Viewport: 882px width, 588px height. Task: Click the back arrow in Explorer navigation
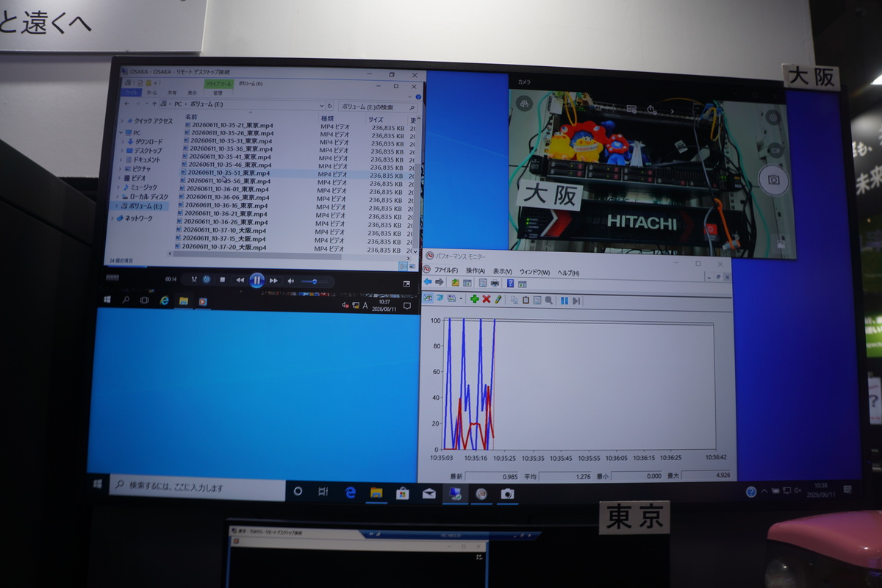point(126,104)
